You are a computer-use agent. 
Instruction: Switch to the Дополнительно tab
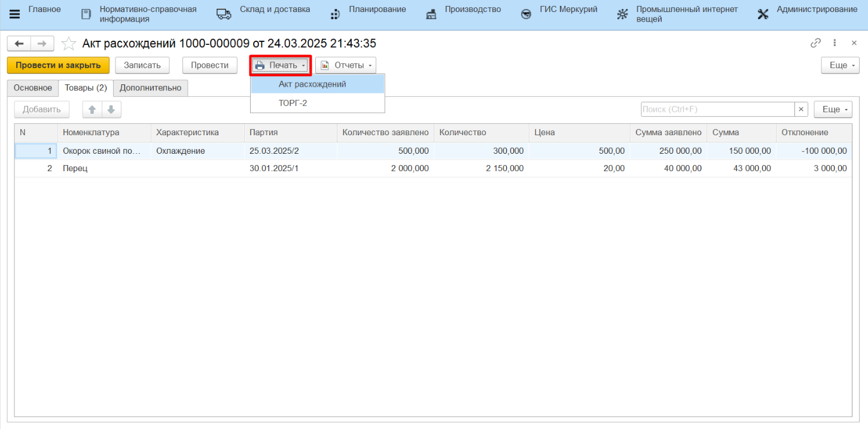click(x=150, y=88)
